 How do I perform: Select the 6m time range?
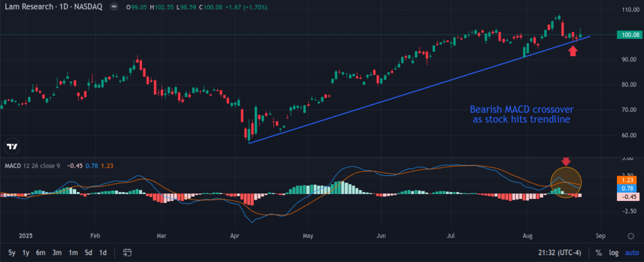click(40, 253)
